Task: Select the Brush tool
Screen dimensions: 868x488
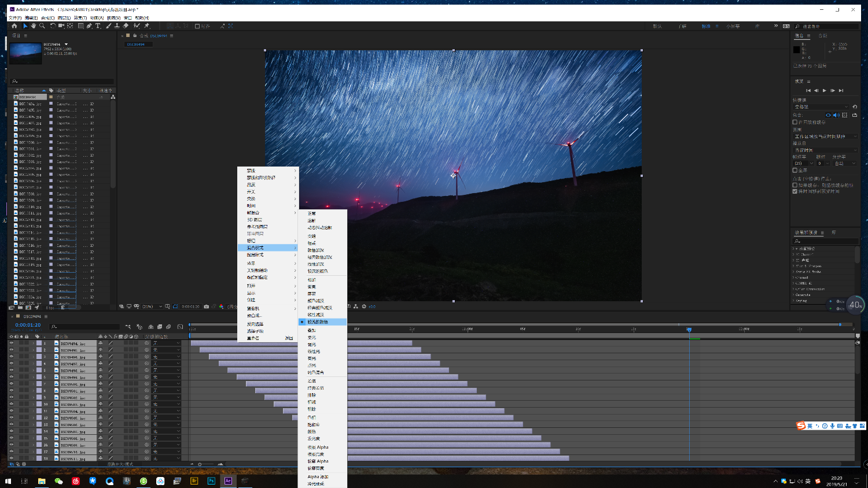Action: 108,26
